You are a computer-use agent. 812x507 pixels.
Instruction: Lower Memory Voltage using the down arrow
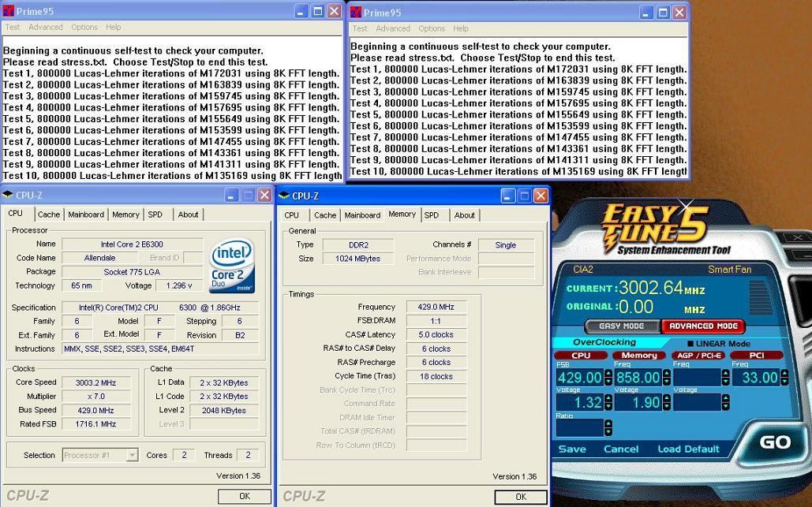coord(667,406)
